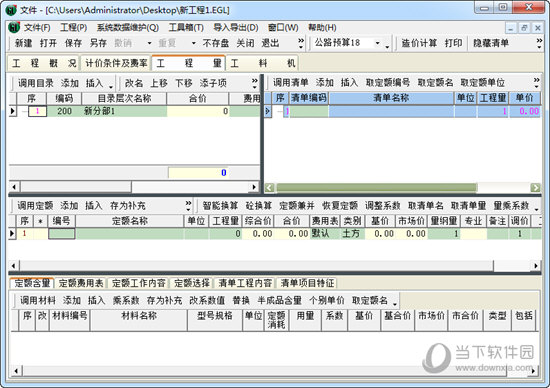The width and height of the screenshot is (550, 388).
Task: Click the app icon in the menu bar
Action: click(14, 27)
